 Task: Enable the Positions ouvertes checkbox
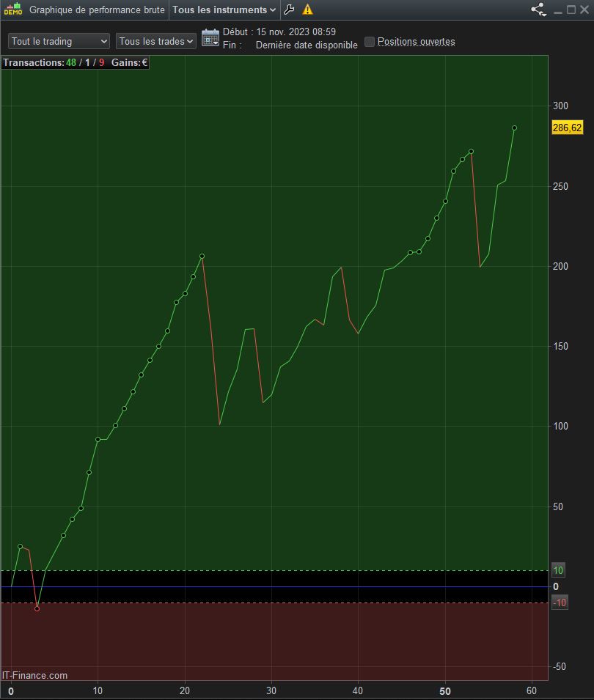pyautogui.click(x=370, y=42)
